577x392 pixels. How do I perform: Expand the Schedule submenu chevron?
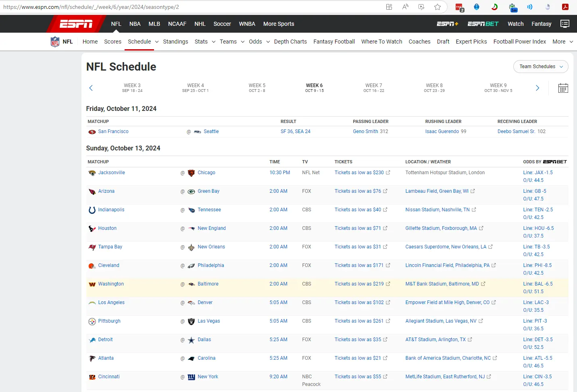157,42
